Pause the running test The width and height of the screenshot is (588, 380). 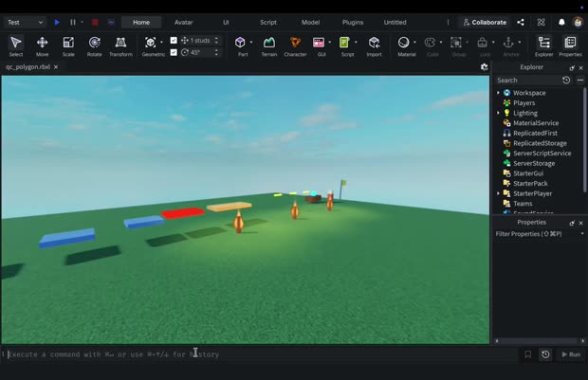pyautogui.click(x=73, y=22)
